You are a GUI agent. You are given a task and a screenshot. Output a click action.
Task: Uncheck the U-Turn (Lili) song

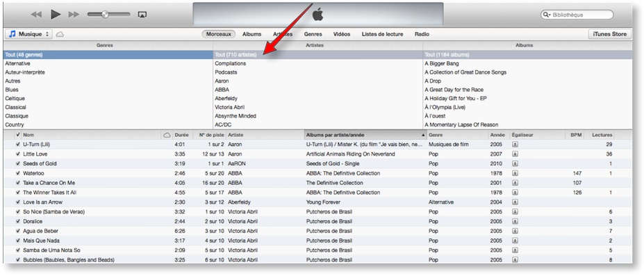coord(17,145)
